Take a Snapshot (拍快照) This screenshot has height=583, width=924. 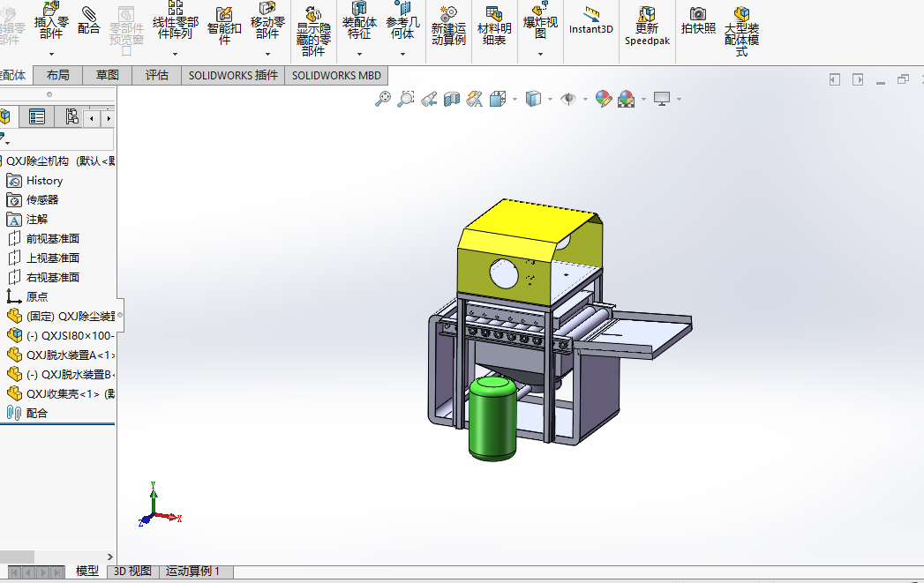click(x=698, y=21)
